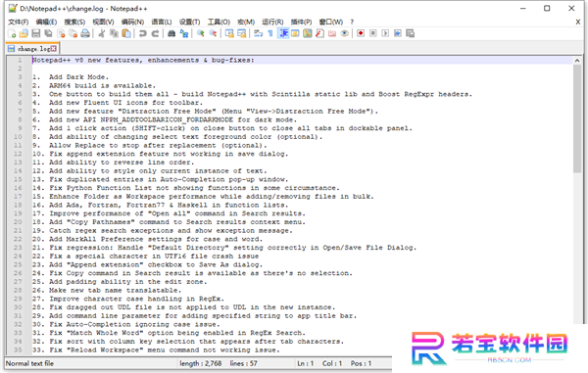Paste with the clipboard toolbar icon
Viewport: 588px width, 373px height.
click(126, 33)
